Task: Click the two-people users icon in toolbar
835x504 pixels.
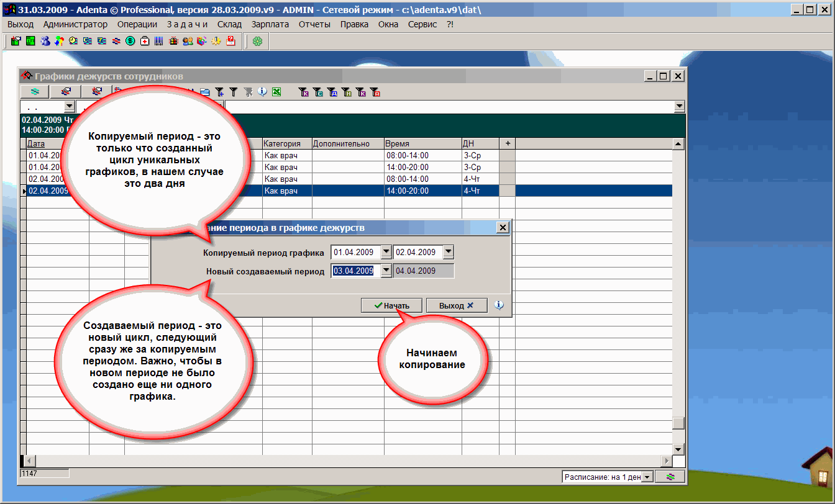Action: point(188,42)
